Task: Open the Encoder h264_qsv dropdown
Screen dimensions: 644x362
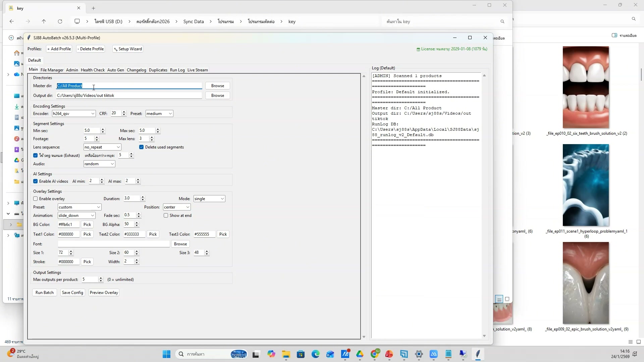Action: (x=73, y=114)
